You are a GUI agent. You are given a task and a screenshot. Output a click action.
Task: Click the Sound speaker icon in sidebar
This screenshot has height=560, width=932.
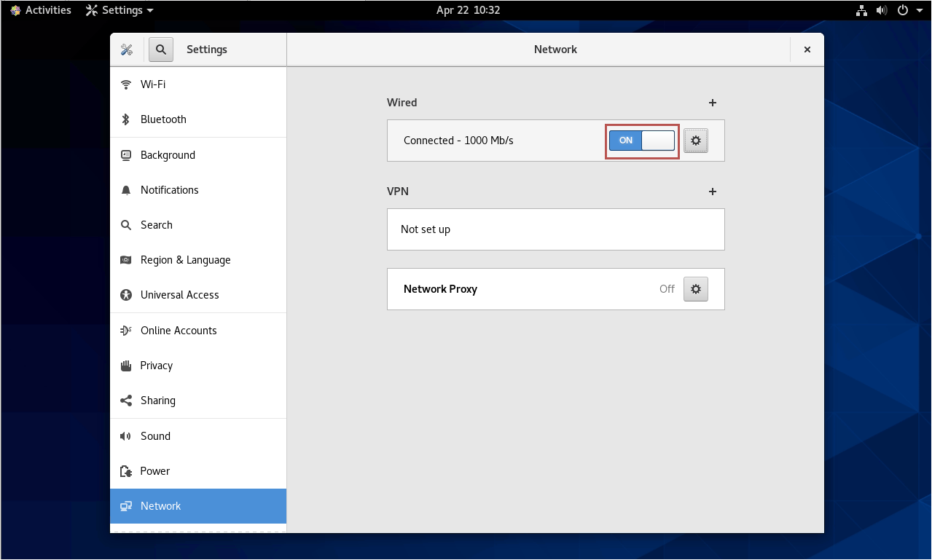click(126, 436)
